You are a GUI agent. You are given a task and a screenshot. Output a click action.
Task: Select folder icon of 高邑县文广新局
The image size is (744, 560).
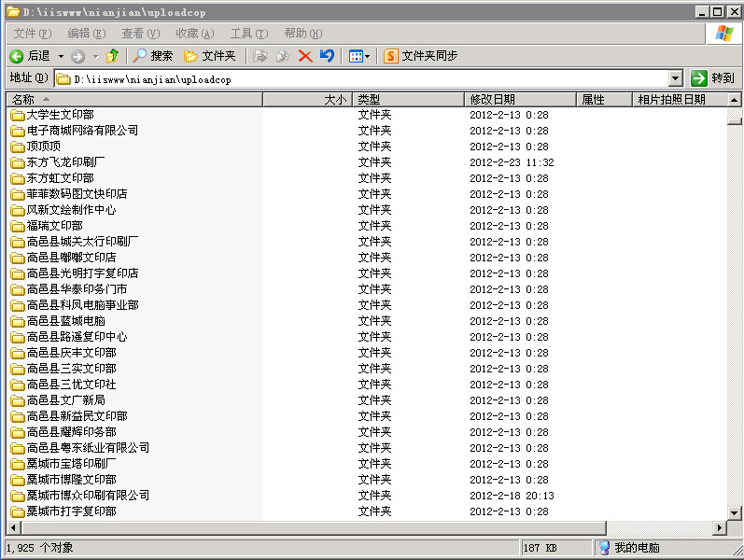tap(18, 401)
